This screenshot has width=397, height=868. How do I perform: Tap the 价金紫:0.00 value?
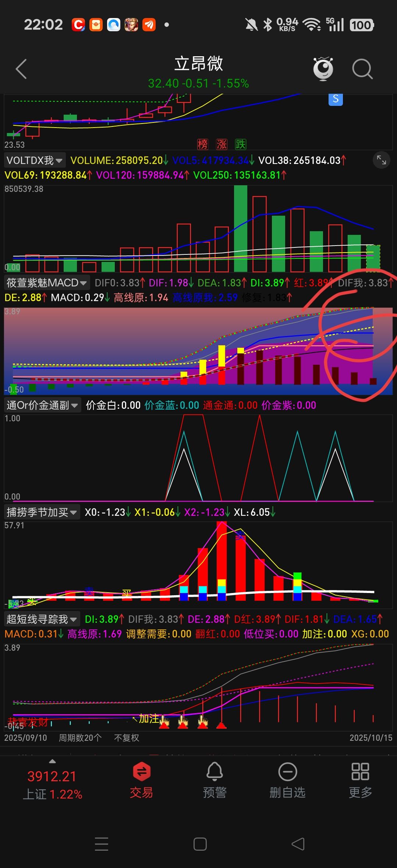[x=289, y=405]
